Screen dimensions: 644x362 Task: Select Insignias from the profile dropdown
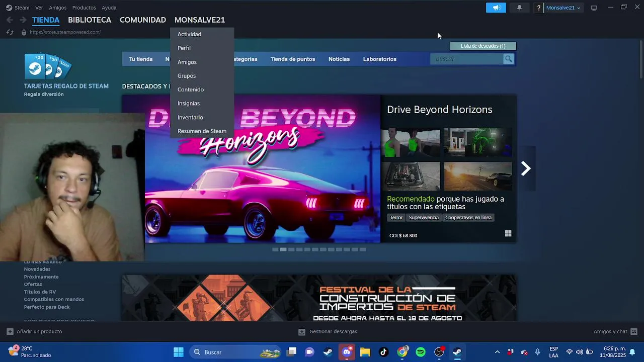point(202,103)
